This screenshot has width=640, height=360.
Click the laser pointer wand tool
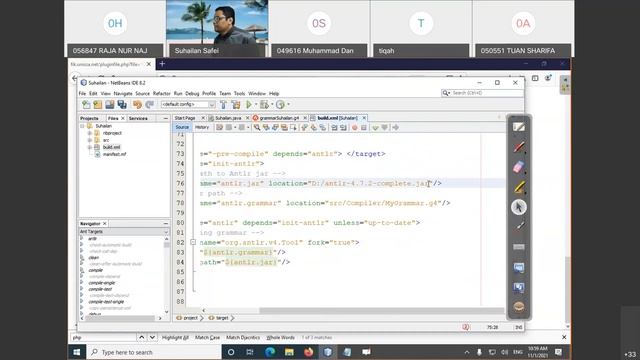[x=519, y=226]
